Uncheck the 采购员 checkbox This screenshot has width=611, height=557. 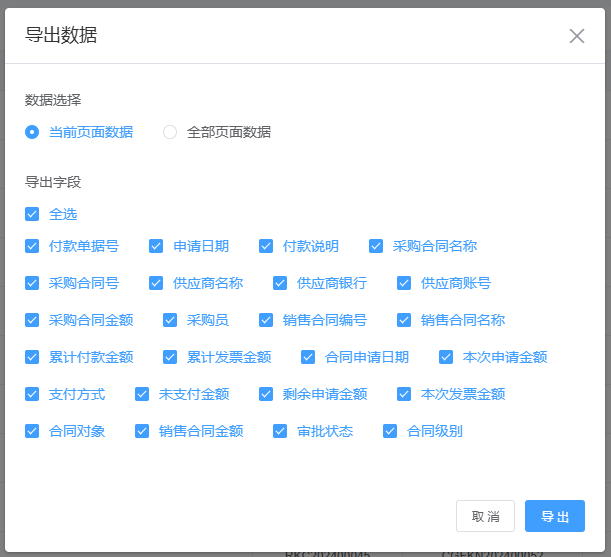click(170, 320)
